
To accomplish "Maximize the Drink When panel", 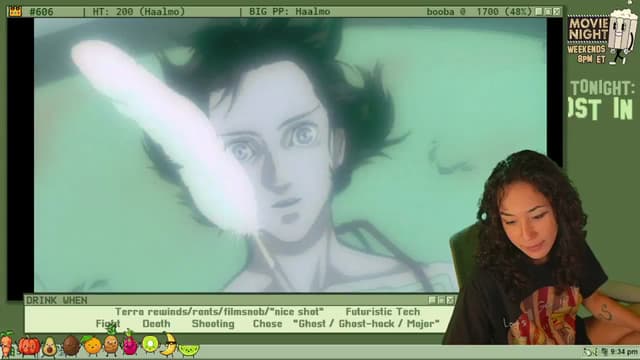I will coord(442,300).
